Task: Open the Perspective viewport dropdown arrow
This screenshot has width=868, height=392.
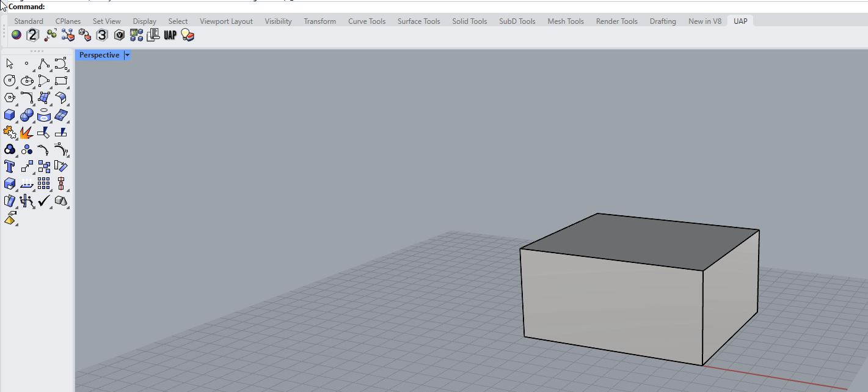Action: (127, 55)
